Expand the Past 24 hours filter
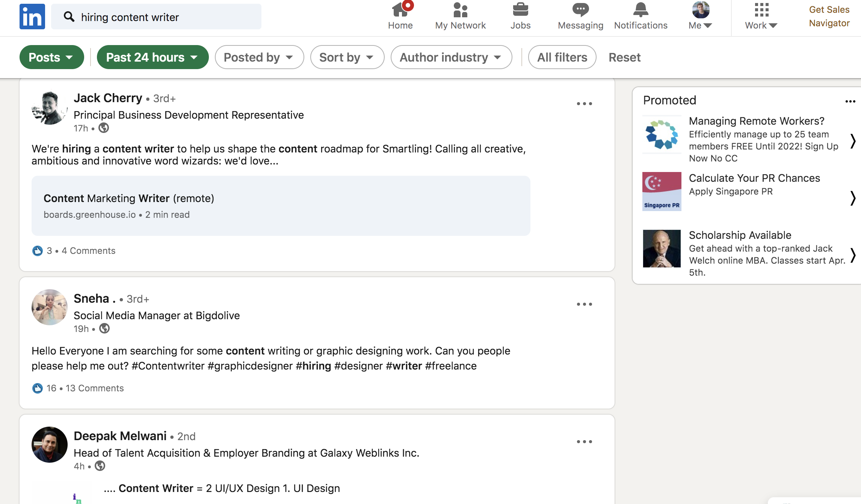 tap(152, 57)
